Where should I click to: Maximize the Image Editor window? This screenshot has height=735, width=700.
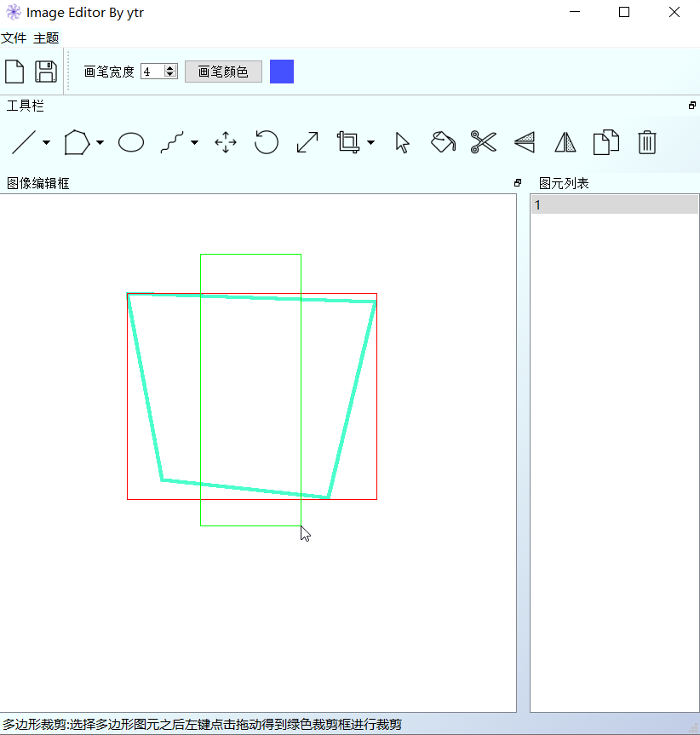[624, 12]
